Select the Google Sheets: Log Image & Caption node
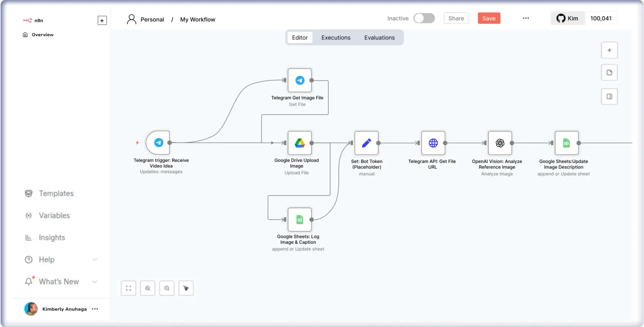644x327 pixels. pos(299,219)
